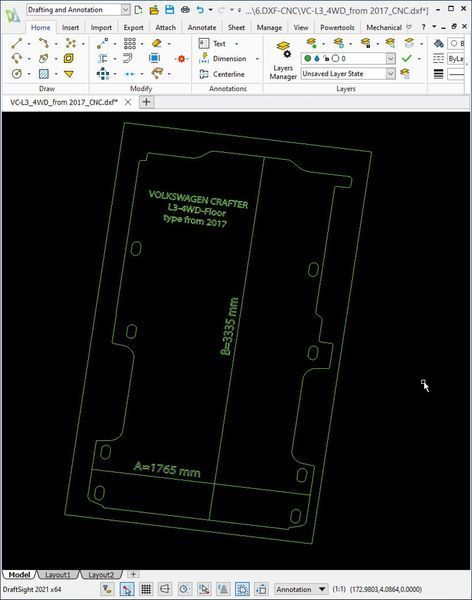Select the Ellipse draw tool
This screenshot has width=472, height=600.
pos(43,59)
